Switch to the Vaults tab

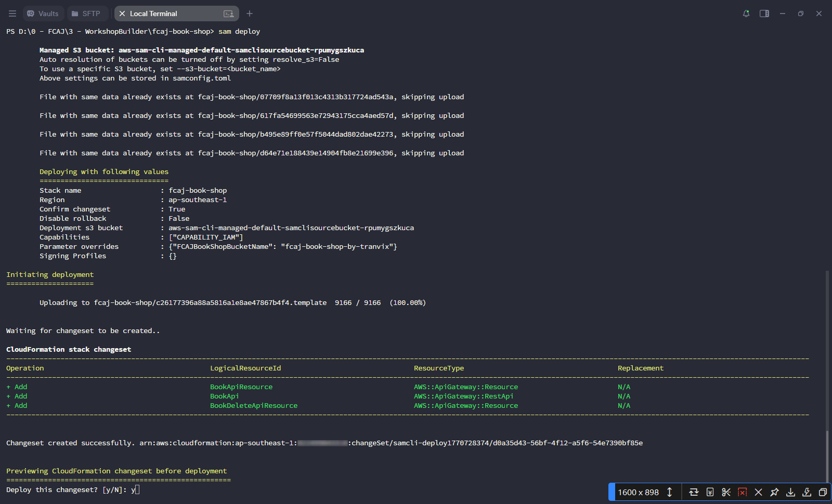43,14
